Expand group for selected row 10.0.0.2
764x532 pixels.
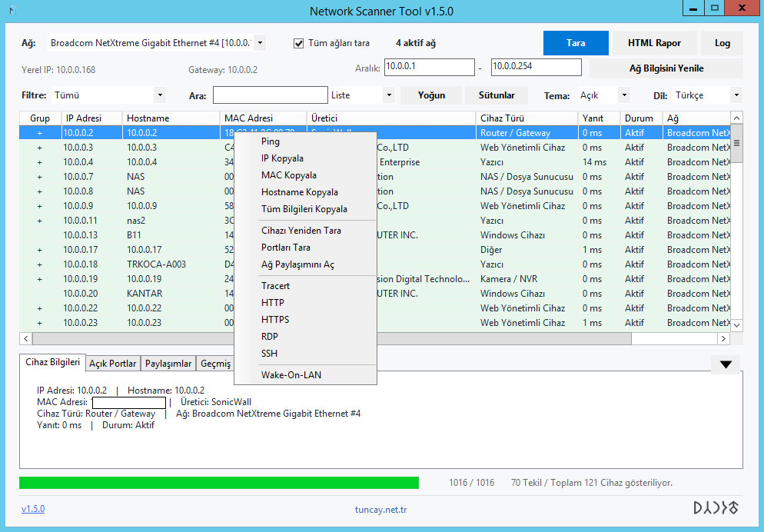40,133
